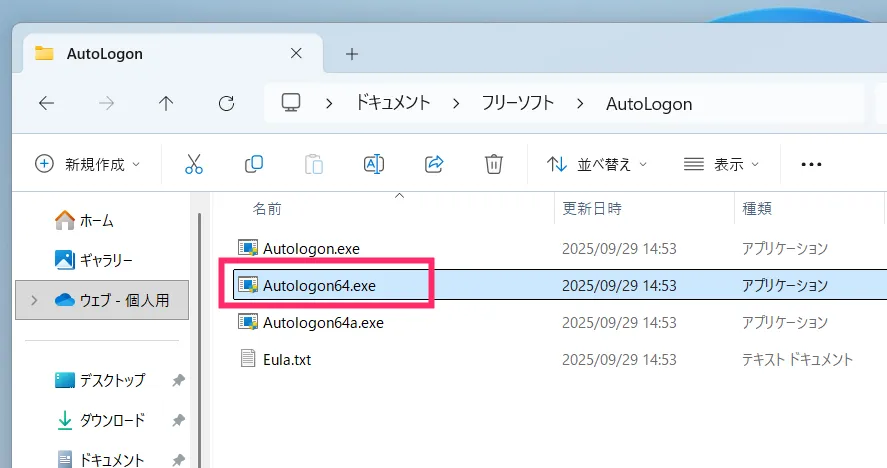887x468 pixels.
Task: Click the Autologon64a.exe application icon
Action: (247, 322)
